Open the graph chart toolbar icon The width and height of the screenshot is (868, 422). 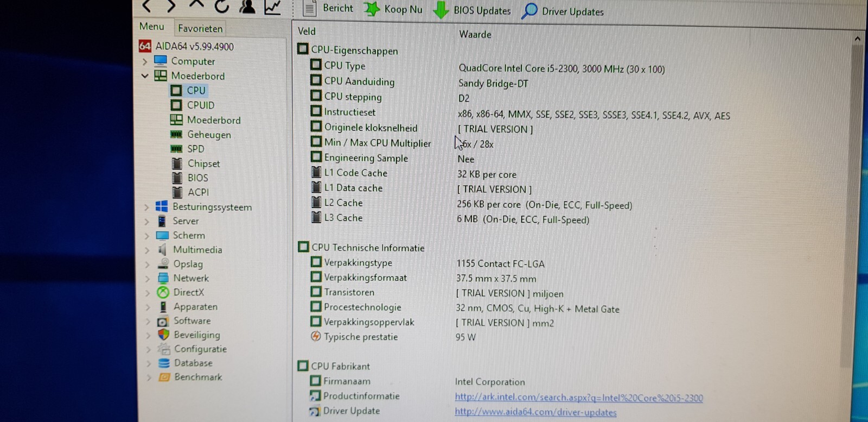(272, 7)
